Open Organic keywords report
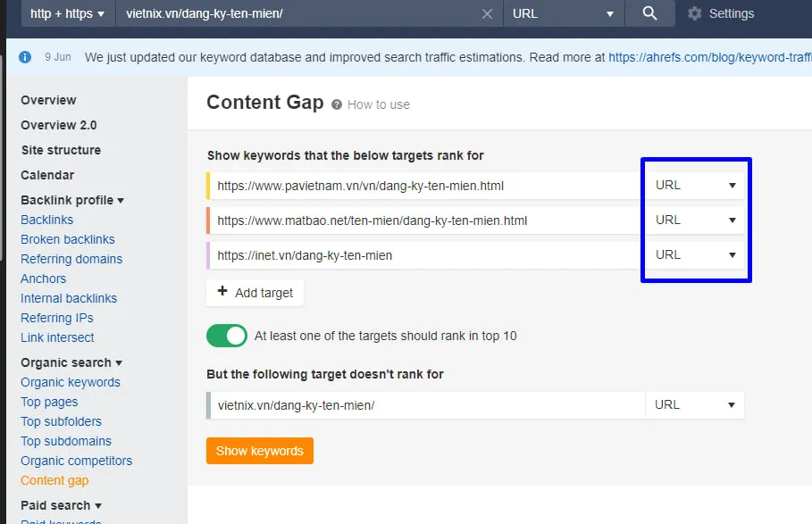Screen dimensions: 812x524 (71, 382)
